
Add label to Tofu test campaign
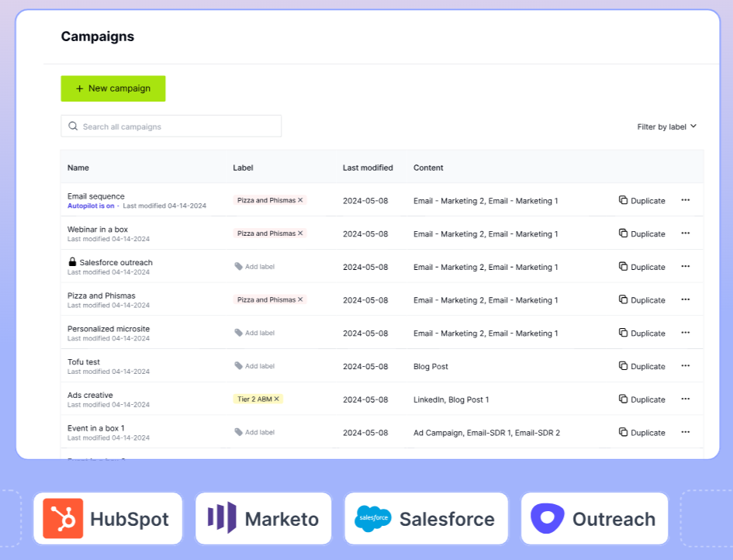tap(254, 366)
